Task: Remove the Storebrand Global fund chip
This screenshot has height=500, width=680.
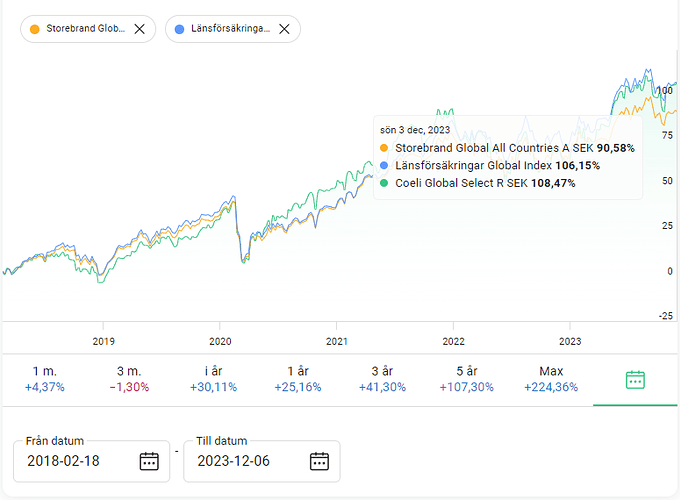Action: point(139,29)
